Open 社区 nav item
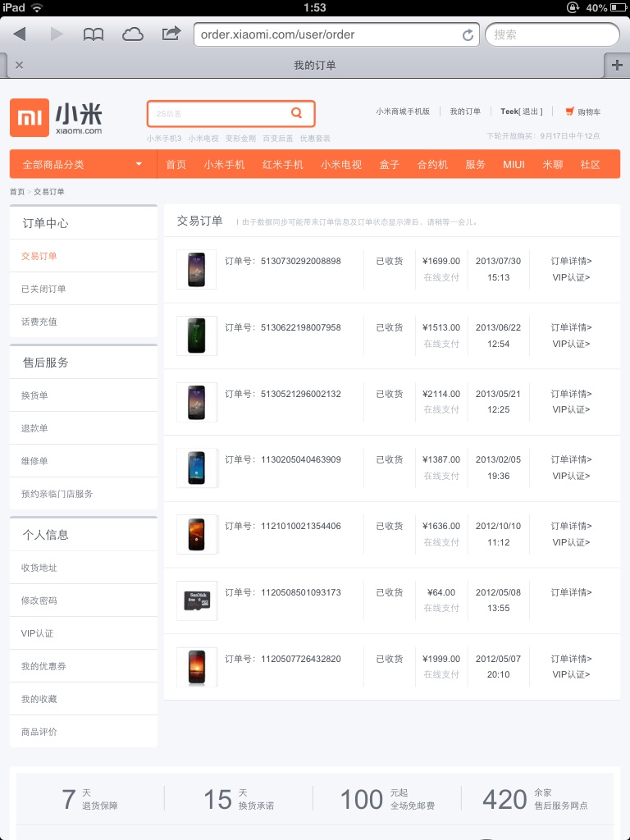 click(590, 164)
